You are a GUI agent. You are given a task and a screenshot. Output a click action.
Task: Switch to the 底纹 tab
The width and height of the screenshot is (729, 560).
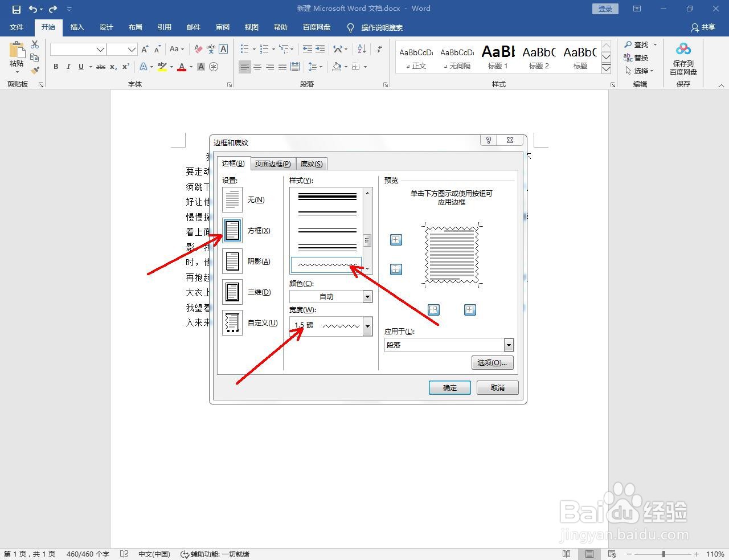click(311, 163)
